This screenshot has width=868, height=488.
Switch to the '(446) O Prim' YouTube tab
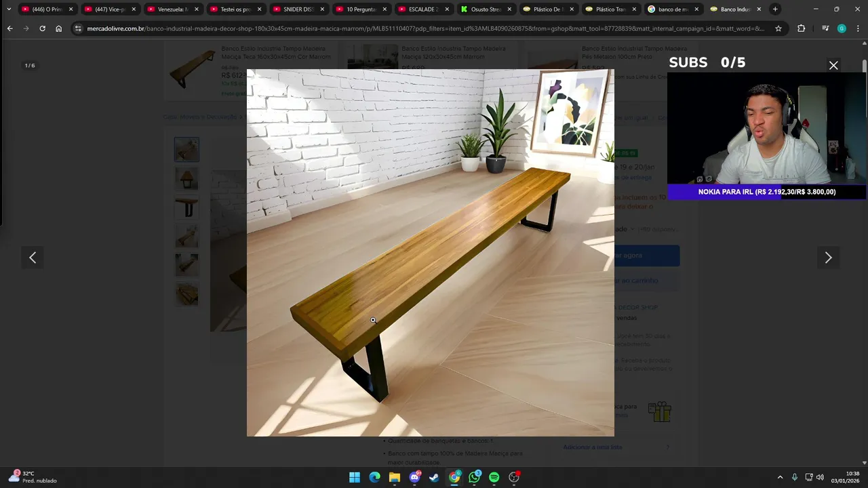[x=47, y=9]
